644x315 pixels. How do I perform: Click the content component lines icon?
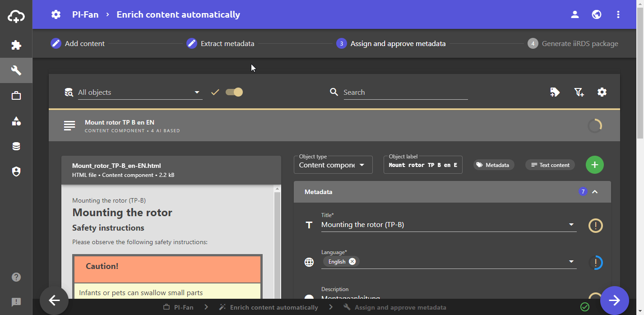click(x=69, y=126)
